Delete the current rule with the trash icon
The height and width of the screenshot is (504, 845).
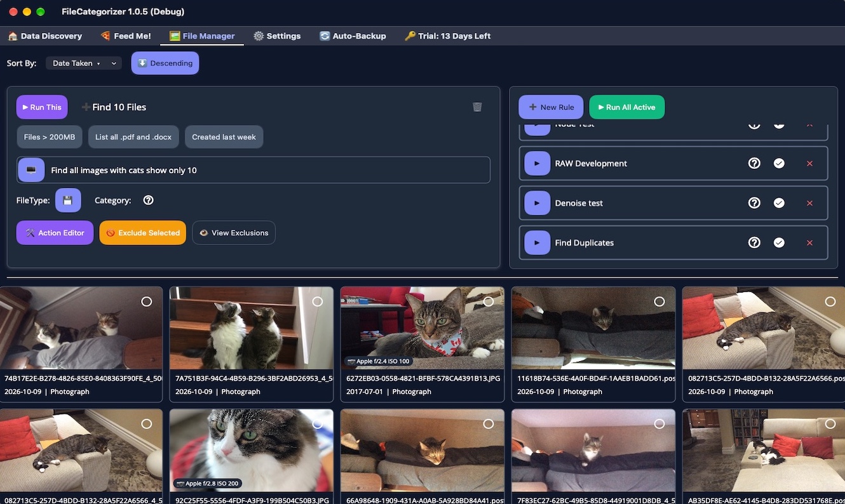pyautogui.click(x=477, y=107)
